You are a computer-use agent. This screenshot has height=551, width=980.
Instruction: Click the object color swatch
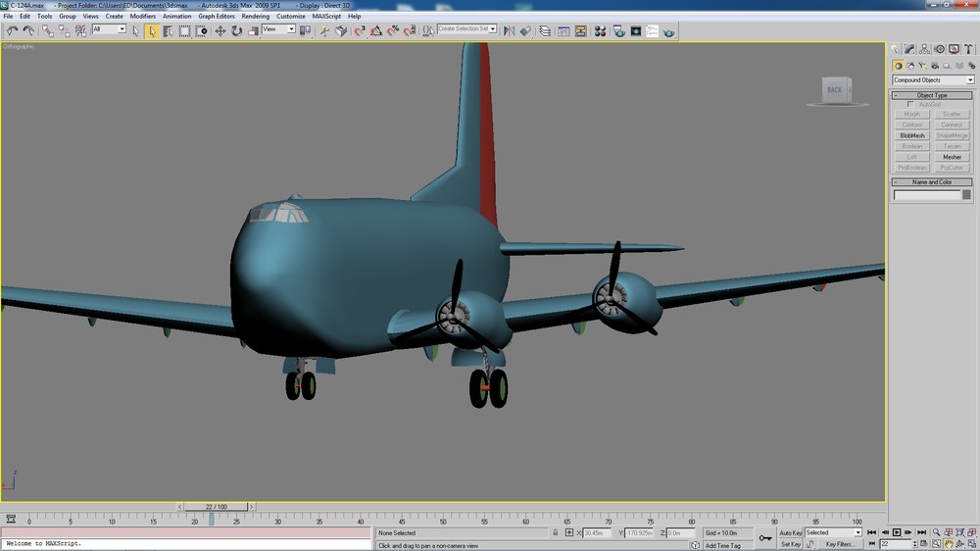tap(966, 195)
